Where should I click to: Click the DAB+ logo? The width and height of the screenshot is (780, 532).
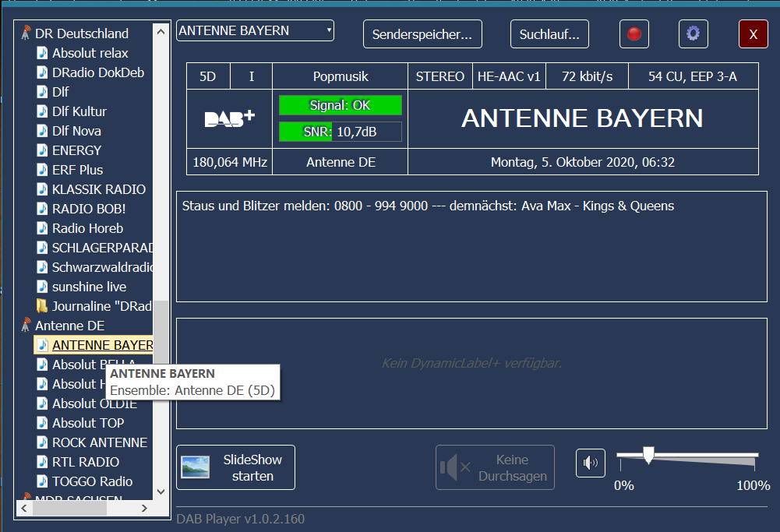coord(229,118)
